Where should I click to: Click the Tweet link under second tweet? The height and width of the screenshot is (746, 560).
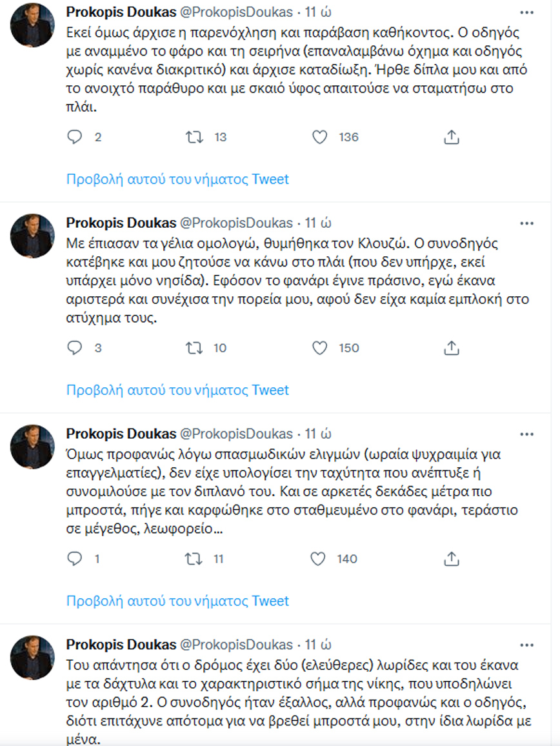pos(272,390)
